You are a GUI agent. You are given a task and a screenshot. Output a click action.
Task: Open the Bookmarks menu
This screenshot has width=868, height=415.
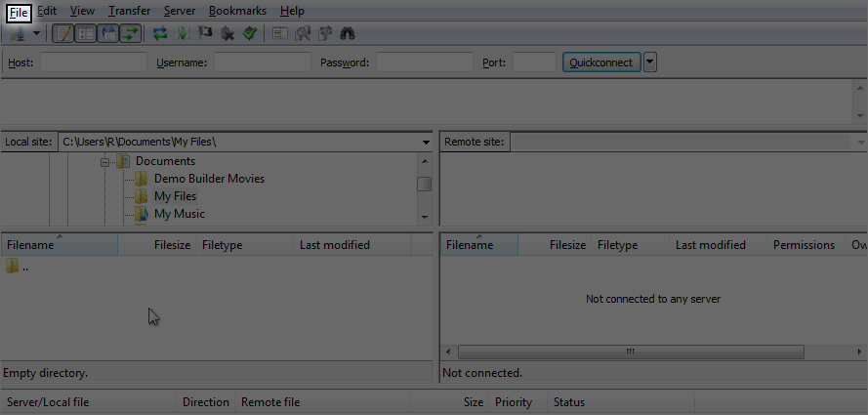(x=237, y=11)
